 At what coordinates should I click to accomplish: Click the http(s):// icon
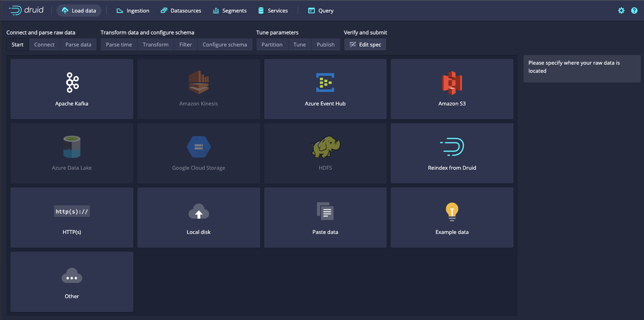(72, 211)
